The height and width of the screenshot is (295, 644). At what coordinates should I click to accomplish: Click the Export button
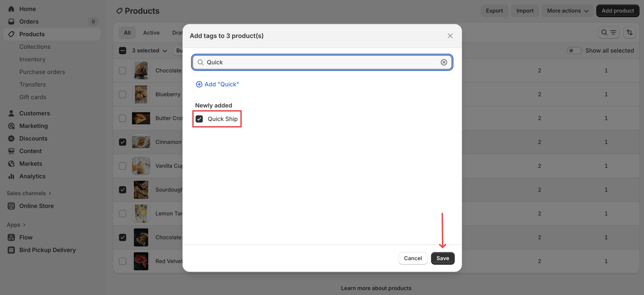coord(494,11)
